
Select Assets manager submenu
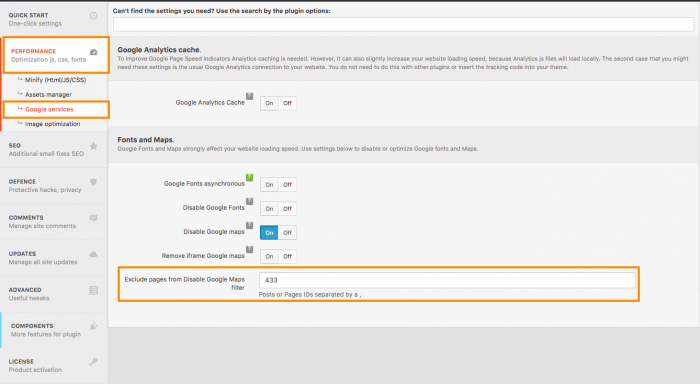click(48, 95)
